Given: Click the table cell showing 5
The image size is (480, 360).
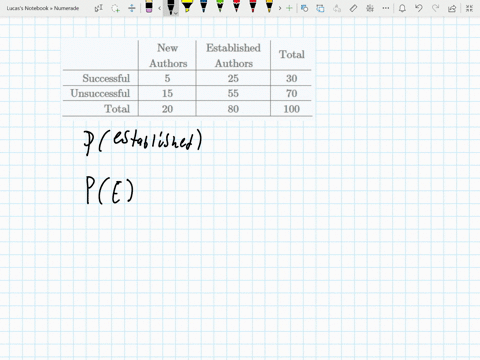Looking at the screenshot, I should (x=167, y=78).
